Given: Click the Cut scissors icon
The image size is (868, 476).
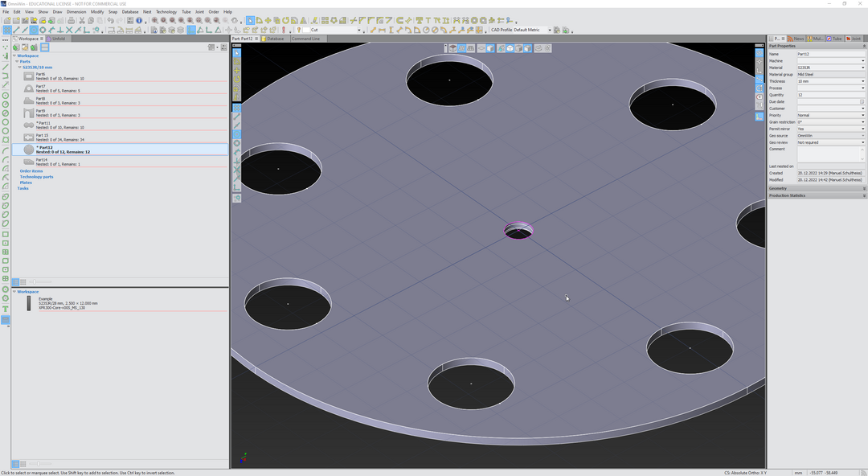Looking at the screenshot, I should click(82, 20).
